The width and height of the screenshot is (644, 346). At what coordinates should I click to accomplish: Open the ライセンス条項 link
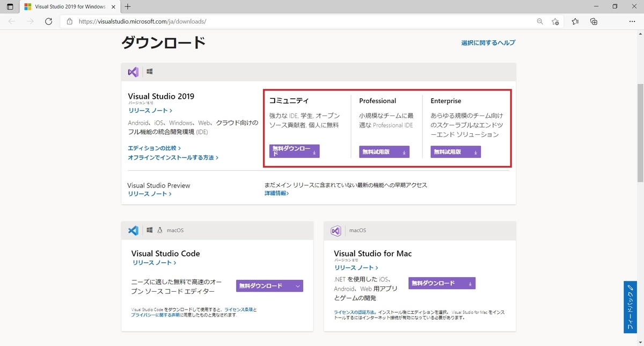[x=238, y=309]
